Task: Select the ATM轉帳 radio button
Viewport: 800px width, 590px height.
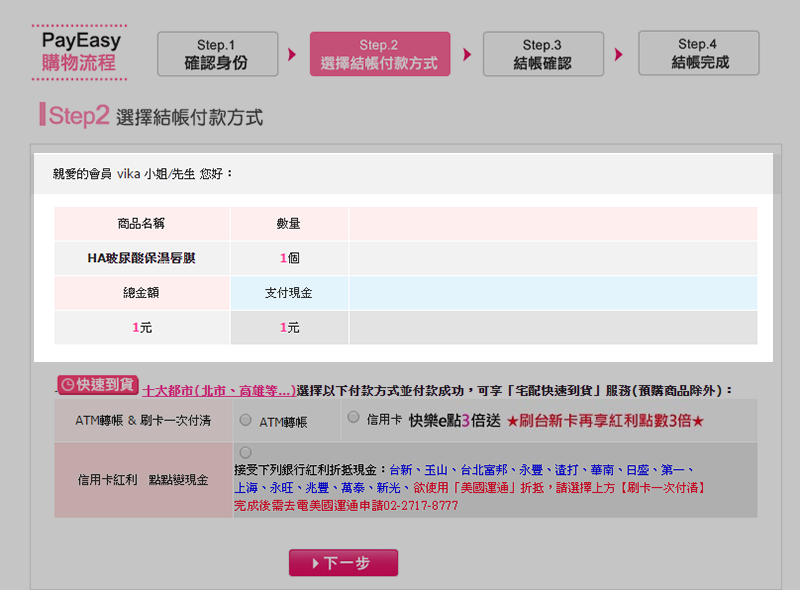Action: point(245,420)
